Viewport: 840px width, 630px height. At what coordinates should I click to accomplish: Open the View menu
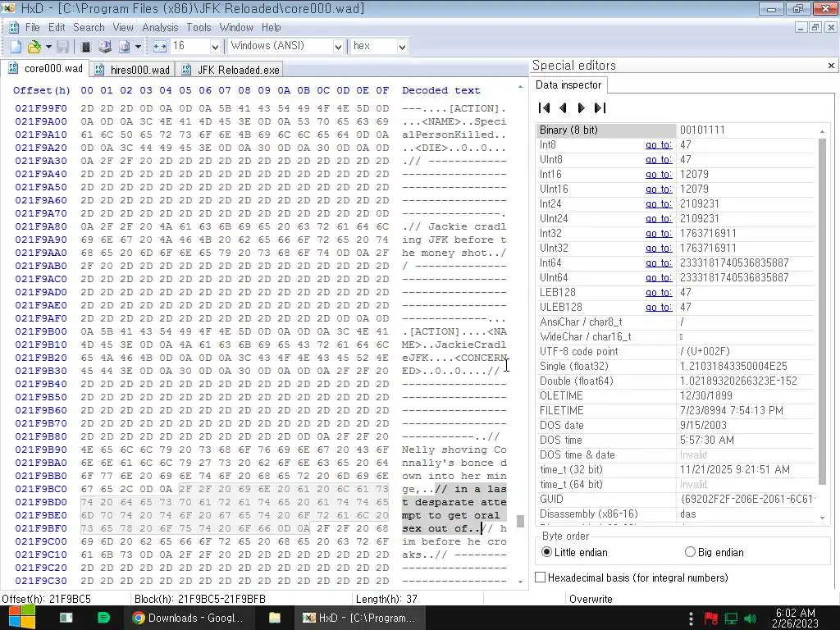click(123, 27)
